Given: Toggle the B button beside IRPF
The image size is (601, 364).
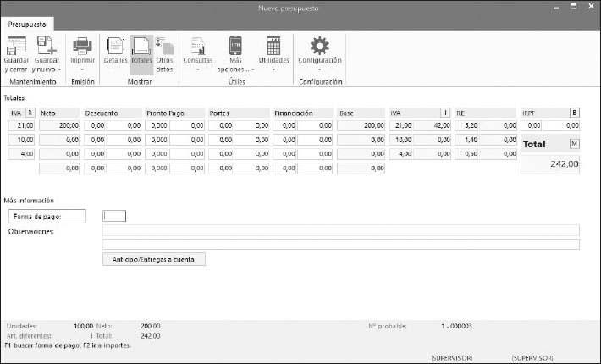Looking at the screenshot, I should 574,113.
